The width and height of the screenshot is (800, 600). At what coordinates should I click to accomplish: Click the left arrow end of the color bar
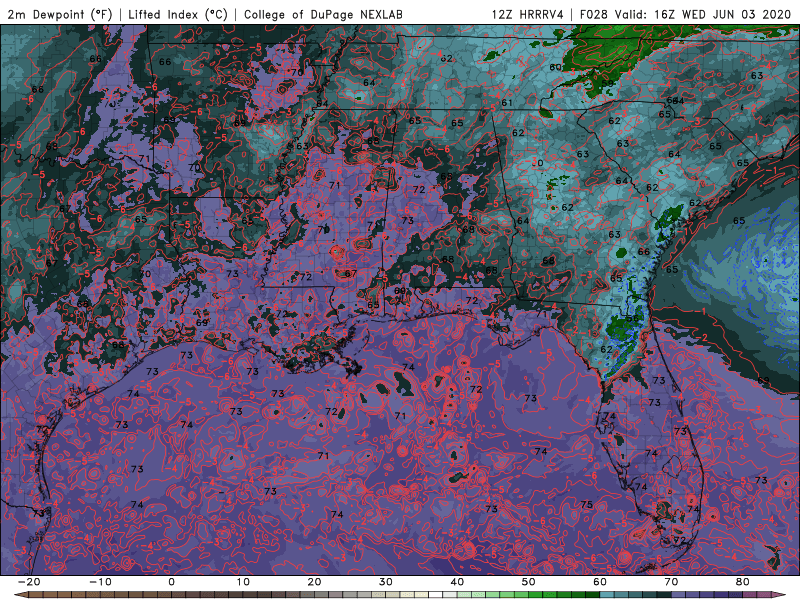20,595
